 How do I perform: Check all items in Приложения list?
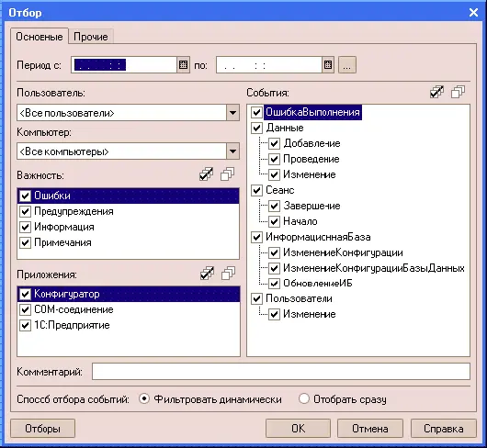pyautogui.click(x=207, y=274)
